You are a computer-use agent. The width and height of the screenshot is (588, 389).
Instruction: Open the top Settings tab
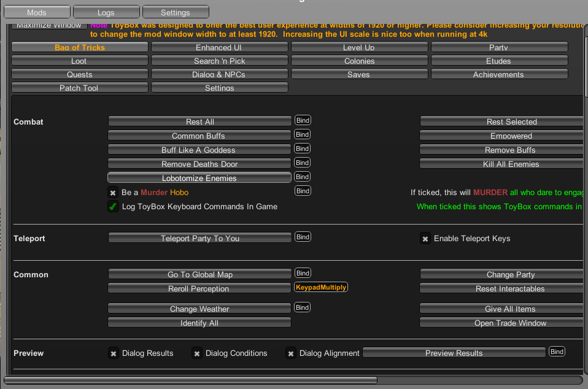(176, 12)
